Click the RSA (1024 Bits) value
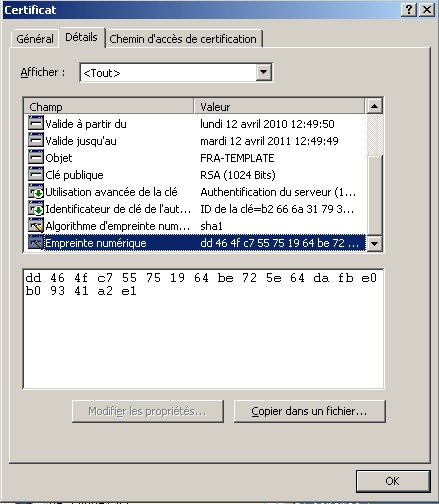Image resolution: width=439 pixels, height=504 pixels. click(x=238, y=175)
